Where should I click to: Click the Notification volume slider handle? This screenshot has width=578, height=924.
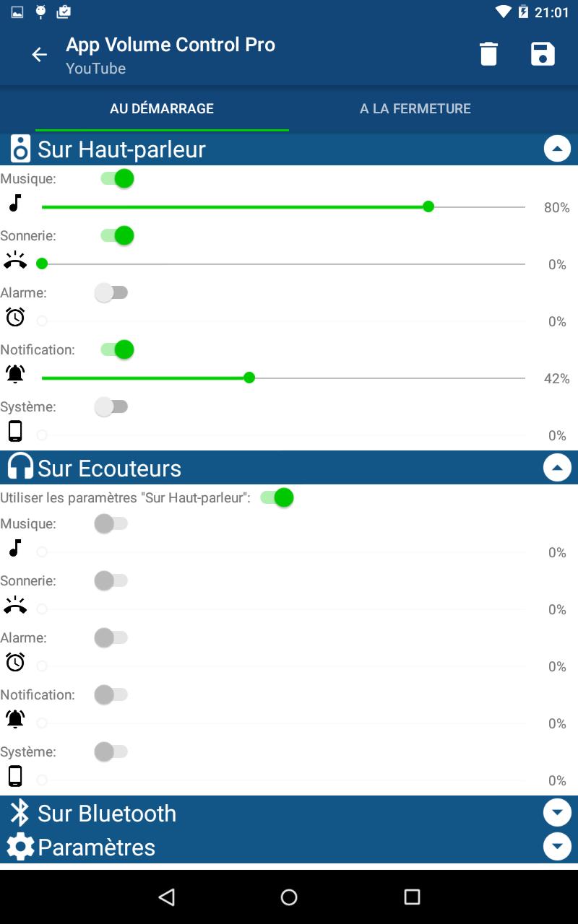249,378
